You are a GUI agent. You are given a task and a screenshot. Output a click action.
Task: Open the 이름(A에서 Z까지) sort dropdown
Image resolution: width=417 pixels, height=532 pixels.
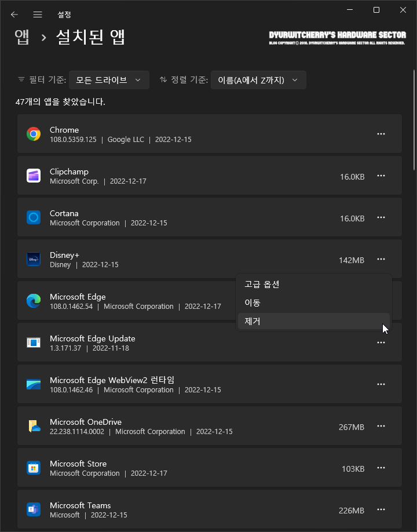(258, 80)
